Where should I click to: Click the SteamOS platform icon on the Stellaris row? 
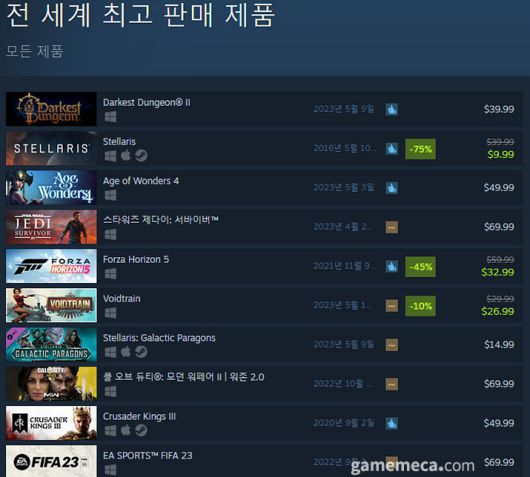[141, 156]
